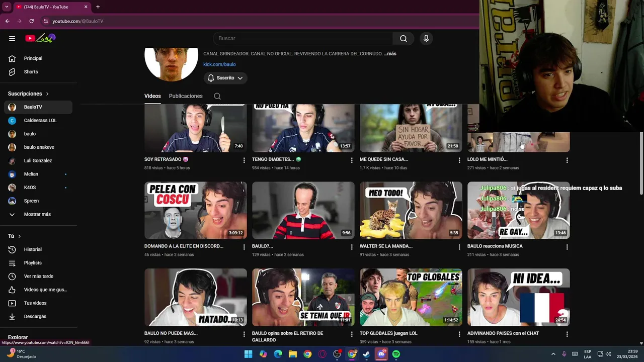
Task: Open Descargas in sidebar
Action: (38, 316)
